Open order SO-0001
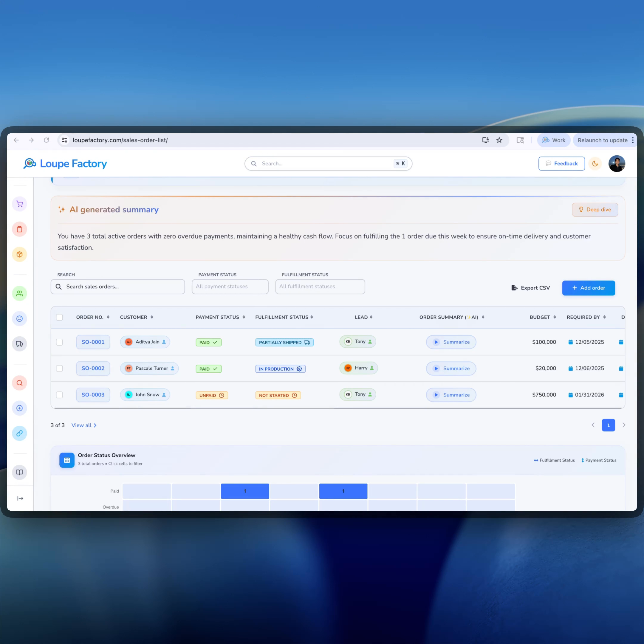The image size is (644, 644). [x=93, y=342]
